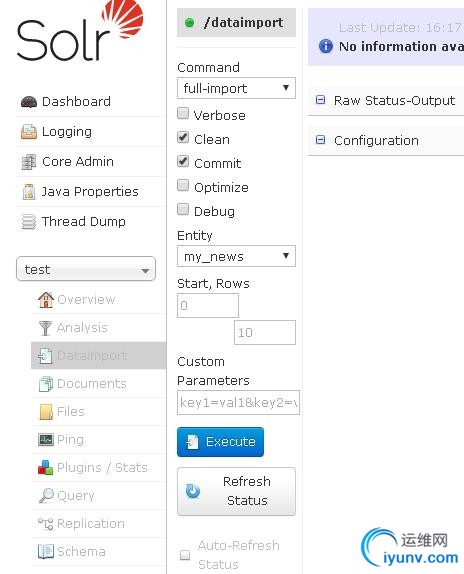The height and width of the screenshot is (574, 464).
Task: Open the Query magnifier icon
Action: 46,496
